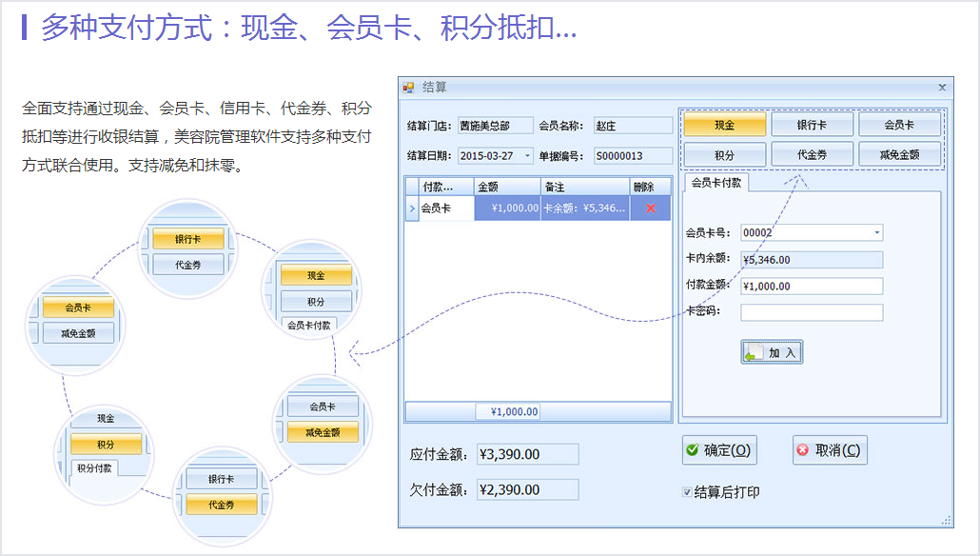Image resolution: width=980 pixels, height=556 pixels.
Task: Choose 代金券 payment option
Action: [x=812, y=154]
